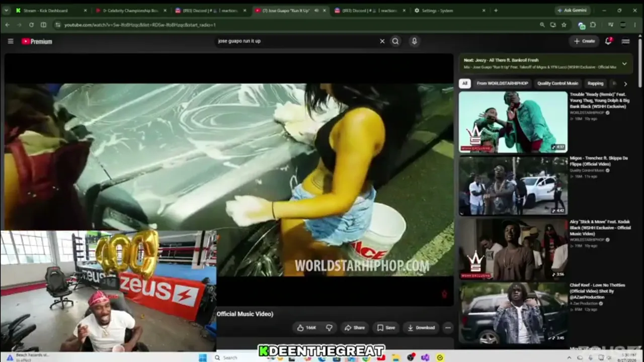644x362 pixels.
Task: Click the YouTube URL in the address bar
Action: tap(140, 25)
